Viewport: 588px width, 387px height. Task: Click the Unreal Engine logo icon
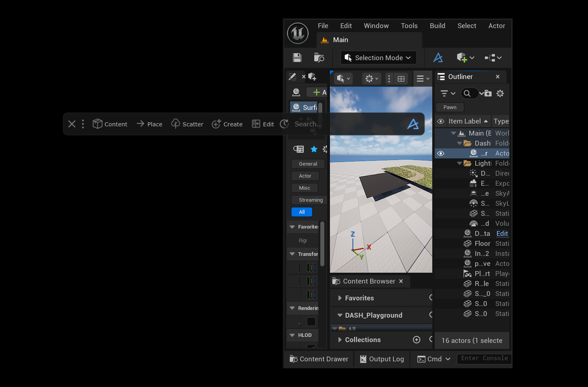298,33
